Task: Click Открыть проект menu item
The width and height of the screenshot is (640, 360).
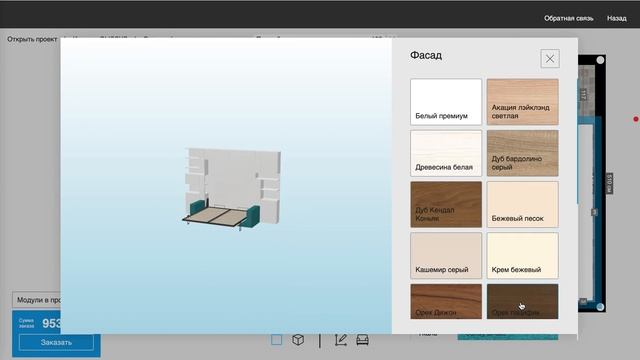Action: coord(32,39)
